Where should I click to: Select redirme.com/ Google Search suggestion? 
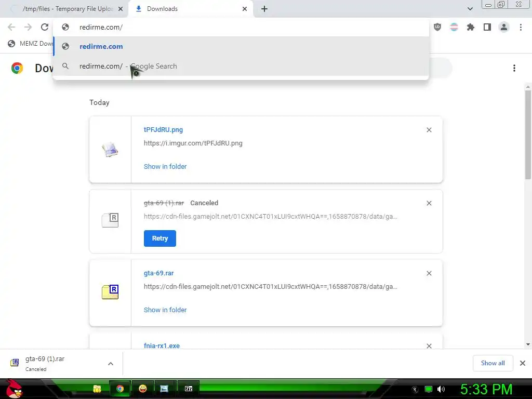pos(241,66)
